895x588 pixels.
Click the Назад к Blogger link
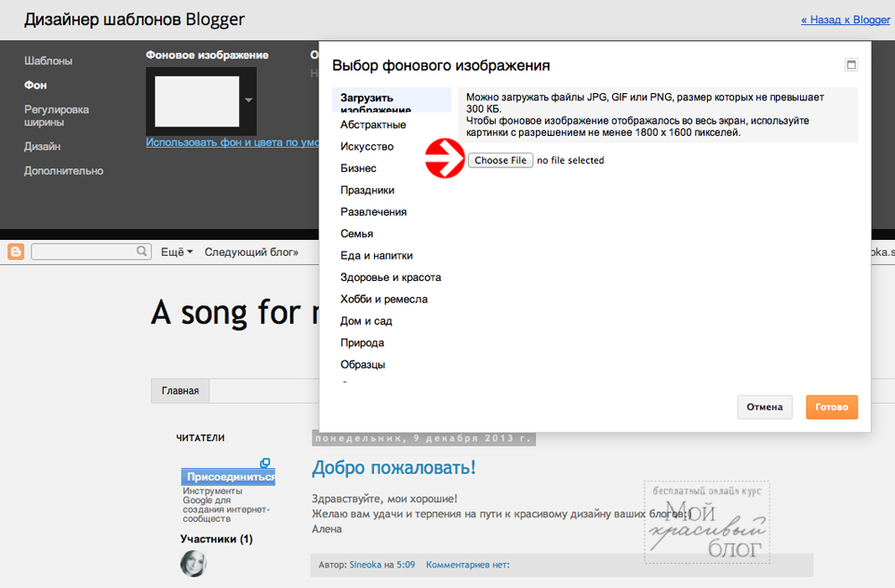click(x=846, y=20)
